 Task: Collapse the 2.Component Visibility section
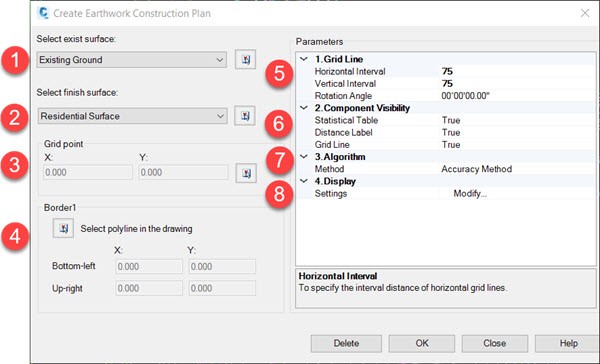(x=304, y=108)
